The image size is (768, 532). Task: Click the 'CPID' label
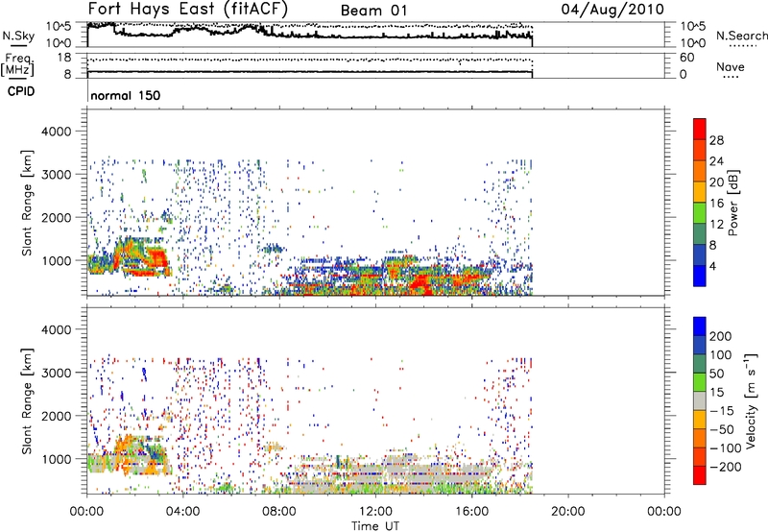[x=21, y=91]
